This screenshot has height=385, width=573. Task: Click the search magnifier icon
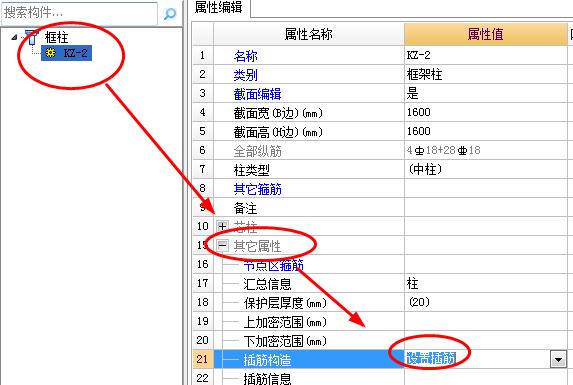tap(170, 14)
